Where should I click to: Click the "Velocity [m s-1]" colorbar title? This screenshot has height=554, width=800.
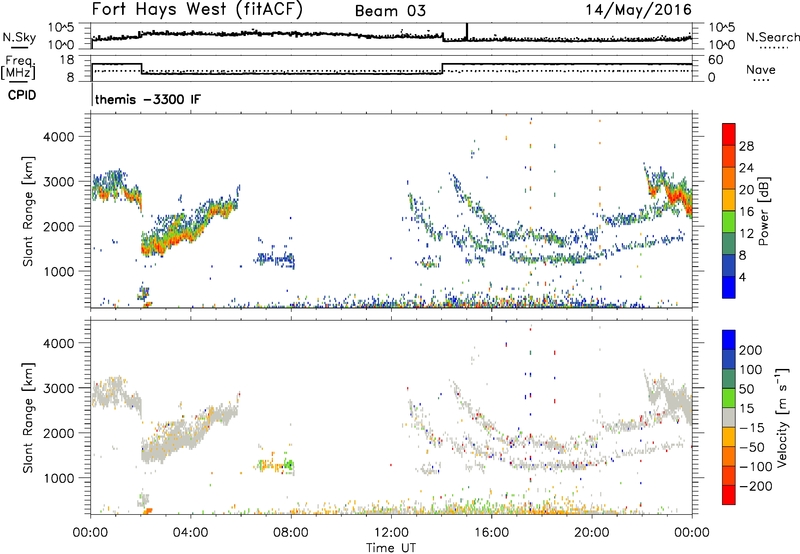(782, 417)
